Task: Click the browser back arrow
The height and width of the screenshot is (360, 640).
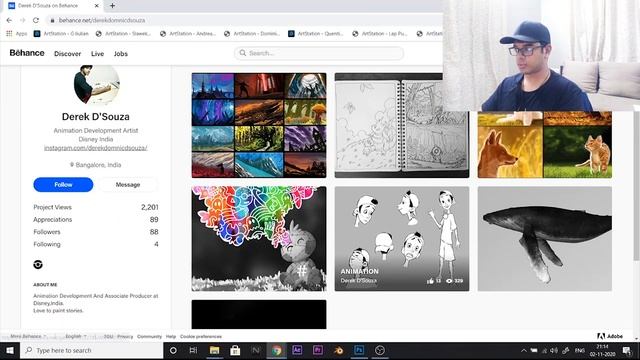Action: tap(9, 20)
